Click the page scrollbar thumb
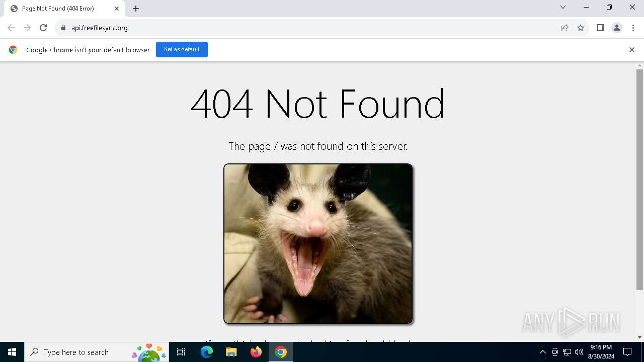Screen dimensions: 644x362 639,179
